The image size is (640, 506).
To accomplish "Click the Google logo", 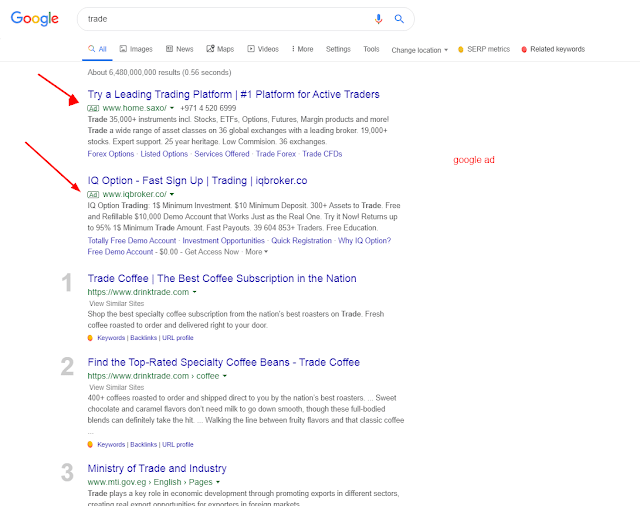I will tap(34, 18).
